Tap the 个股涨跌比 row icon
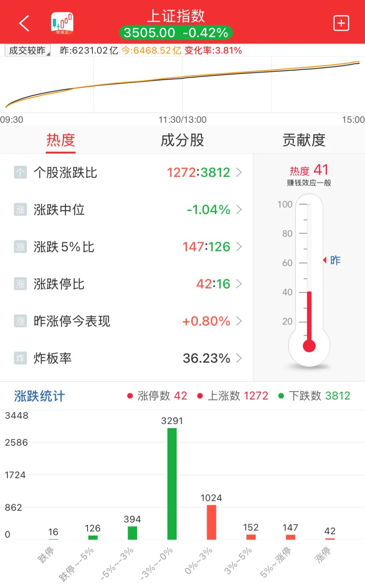 [x=20, y=172]
